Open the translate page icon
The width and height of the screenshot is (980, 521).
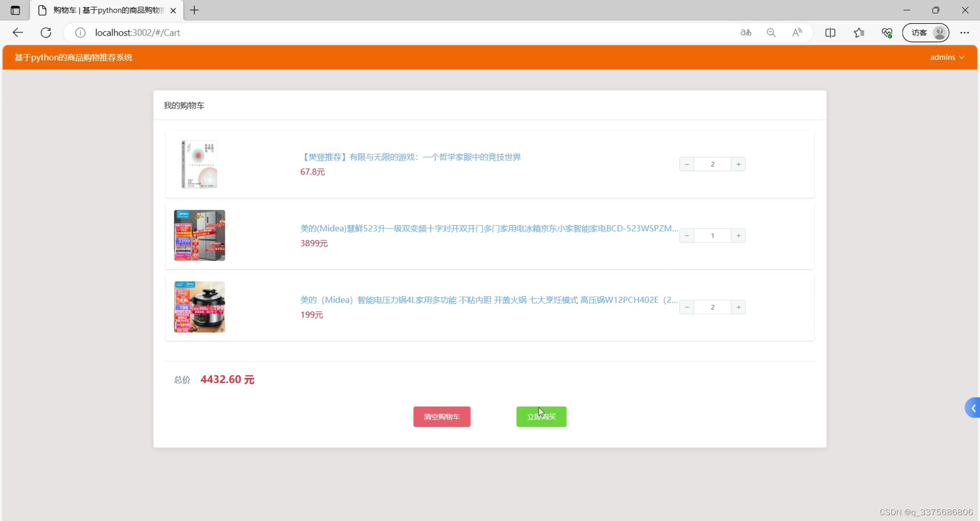point(746,32)
